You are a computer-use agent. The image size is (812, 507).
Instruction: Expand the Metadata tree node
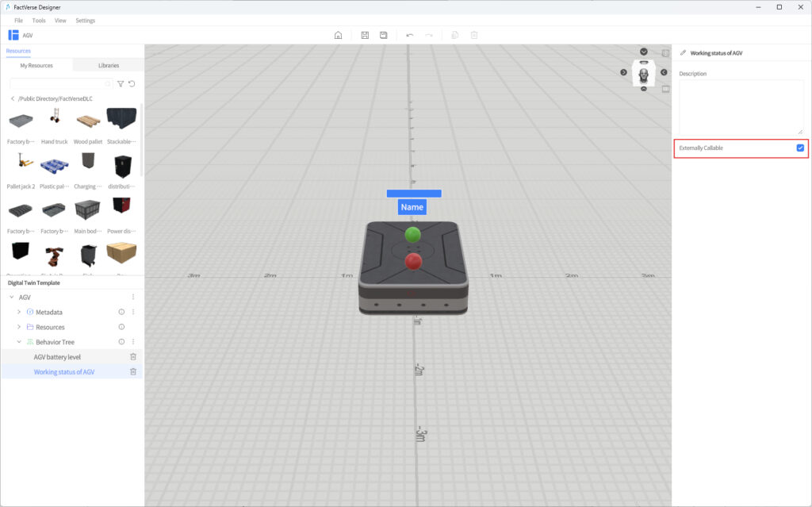click(19, 312)
